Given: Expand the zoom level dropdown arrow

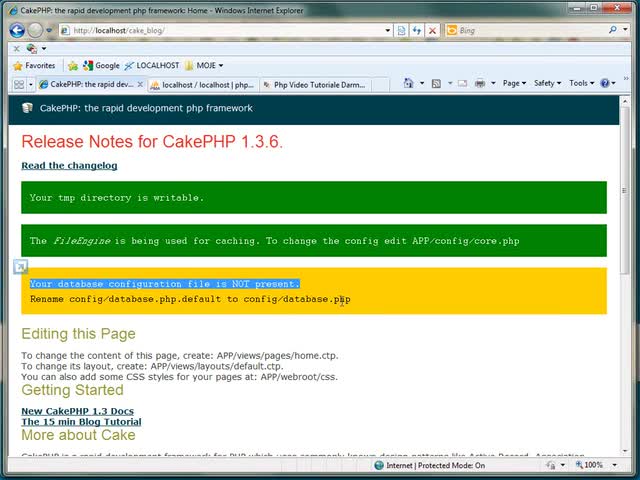Looking at the screenshot, I should click(x=614, y=465).
